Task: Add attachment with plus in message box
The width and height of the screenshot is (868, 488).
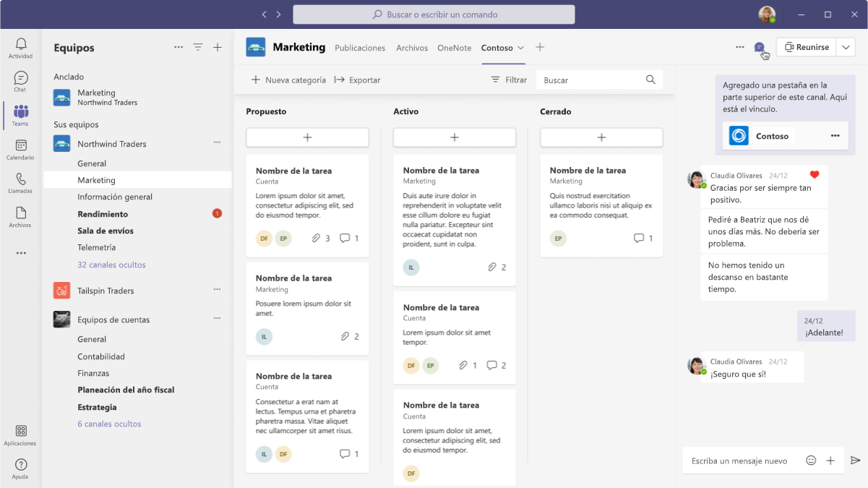Action: (x=830, y=461)
